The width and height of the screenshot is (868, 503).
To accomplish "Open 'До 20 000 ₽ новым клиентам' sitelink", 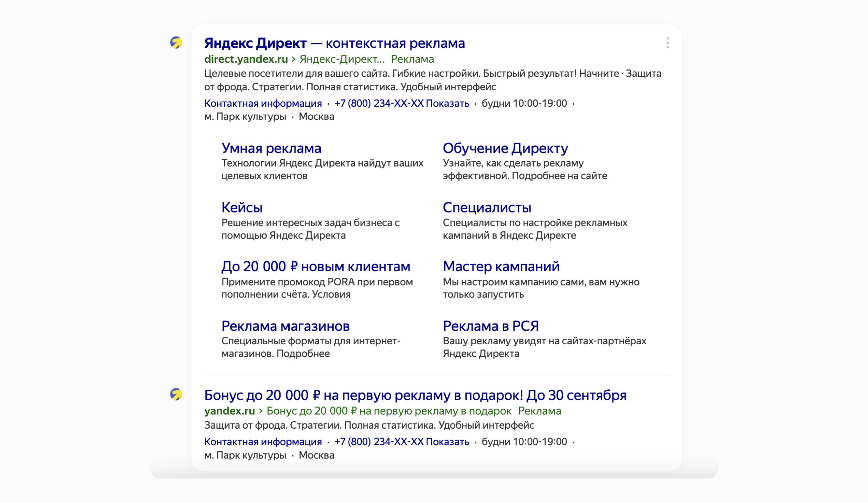I will (316, 266).
